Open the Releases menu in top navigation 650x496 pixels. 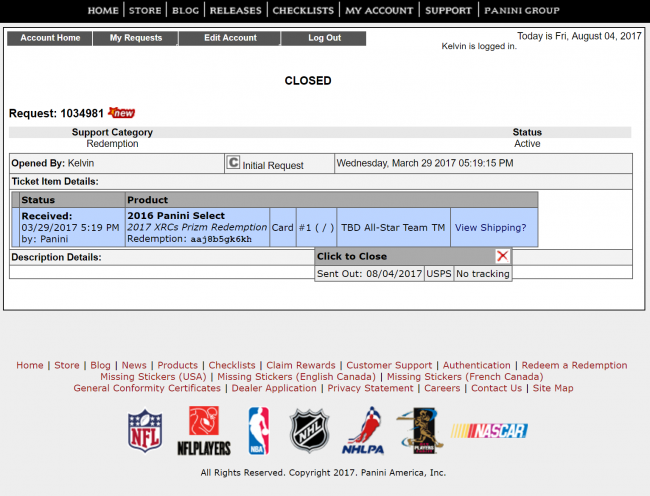tap(237, 10)
